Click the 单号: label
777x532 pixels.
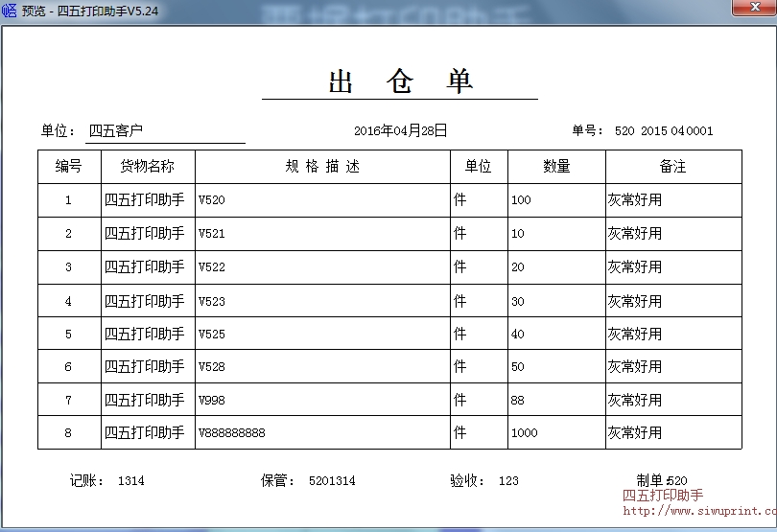[588, 130]
